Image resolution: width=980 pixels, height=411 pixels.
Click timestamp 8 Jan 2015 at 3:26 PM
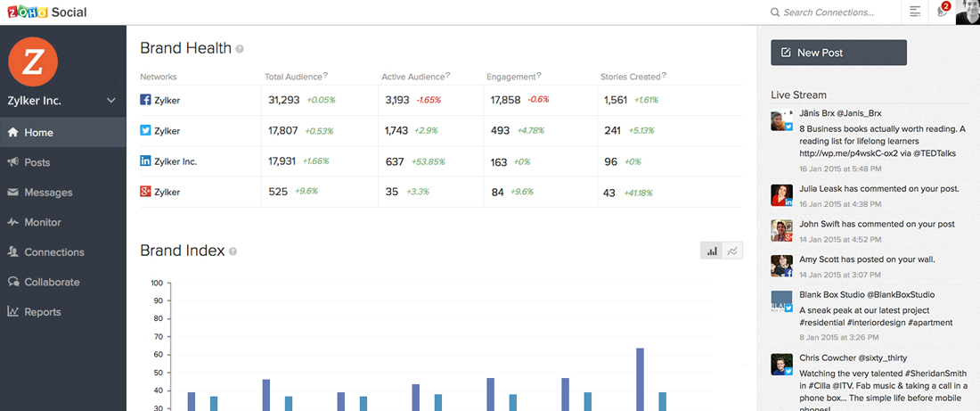[x=838, y=338]
